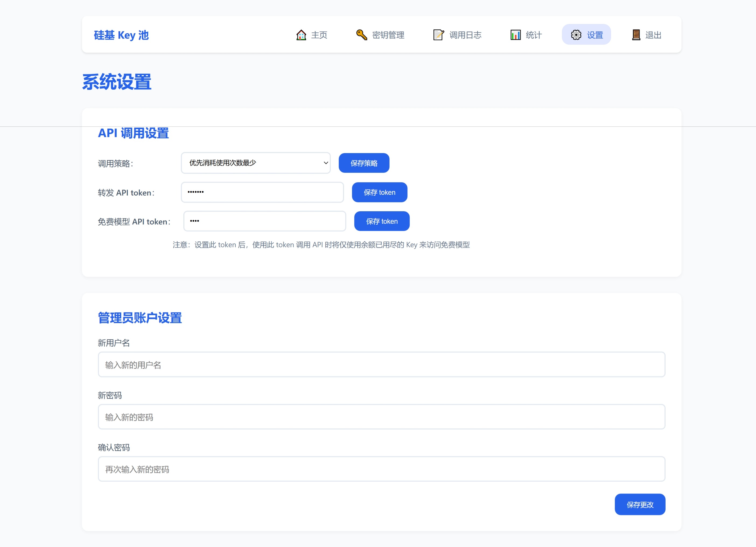The width and height of the screenshot is (756, 547).
Task: Select the key icon for 密钥管理
Action: point(361,34)
